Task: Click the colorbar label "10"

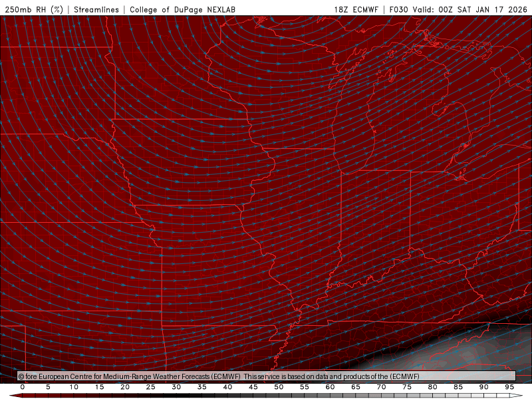Action: tap(74, 387)
